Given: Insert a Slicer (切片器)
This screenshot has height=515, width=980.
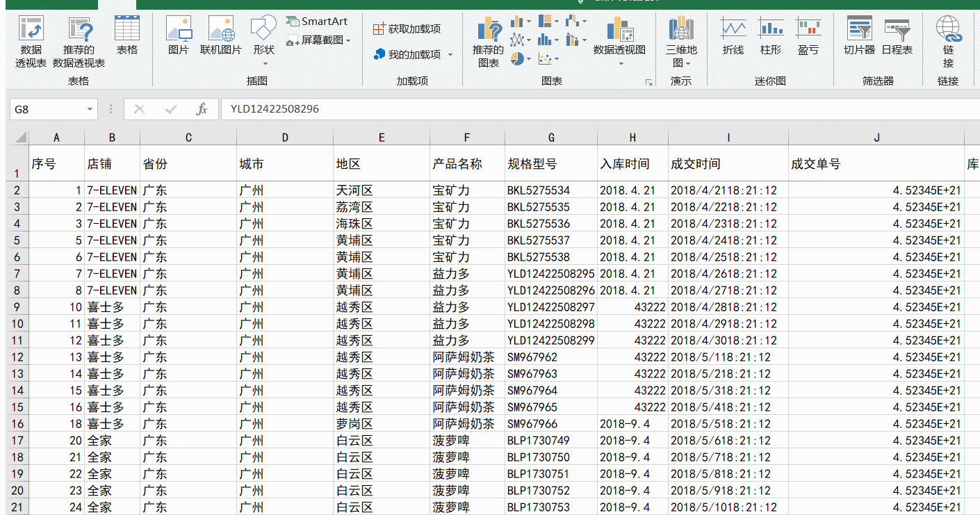Looking at the screenshot, I should click(x=860, y=36).
